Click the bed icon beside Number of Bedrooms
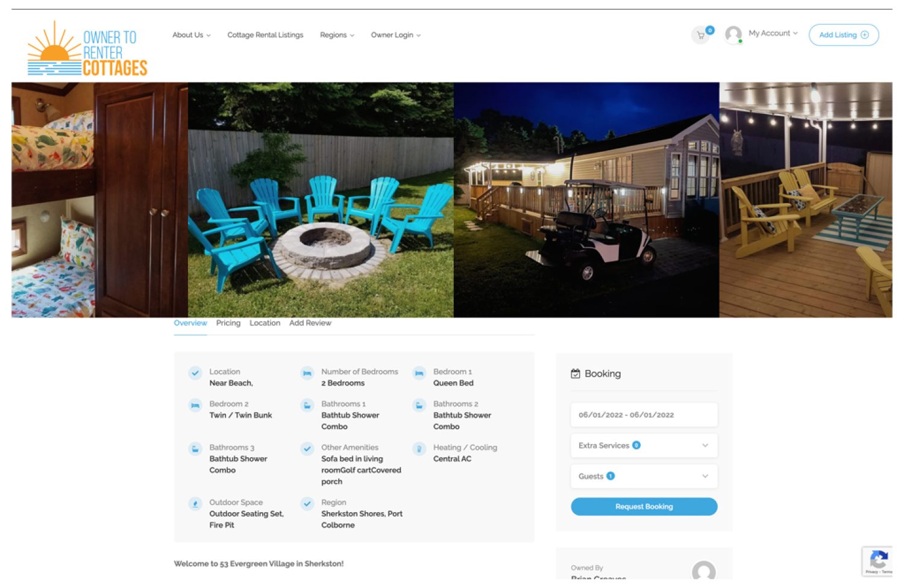 point(307,373)
